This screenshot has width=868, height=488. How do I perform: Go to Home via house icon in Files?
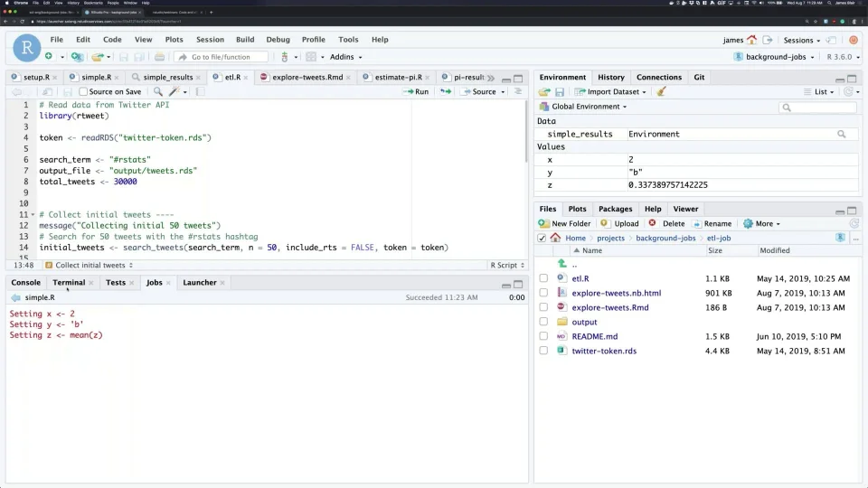coord(555,238)
